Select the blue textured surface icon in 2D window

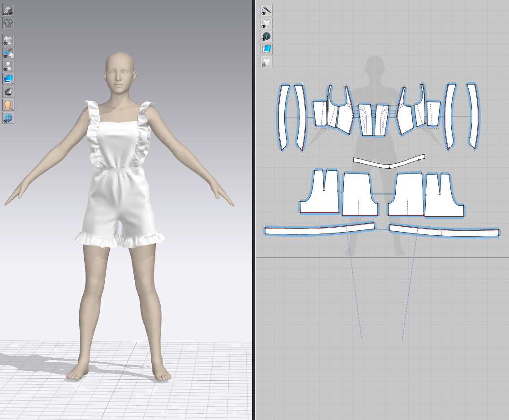point(266,49)
